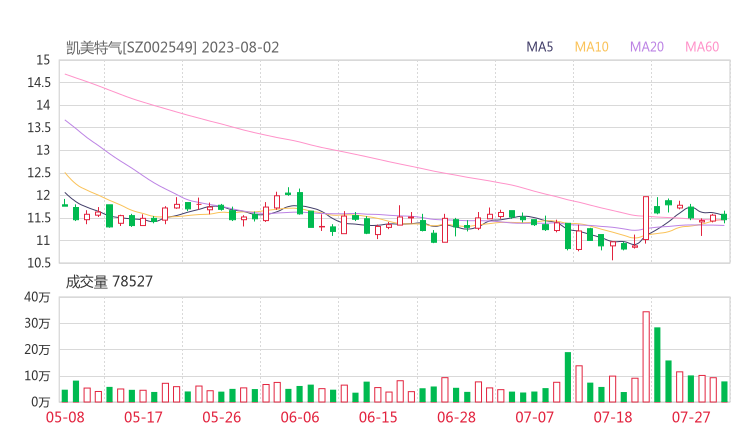The image size is (740, 440).
Task: Click the tall red candlestick above the highest volume bar
Action: tap(646, 218)
